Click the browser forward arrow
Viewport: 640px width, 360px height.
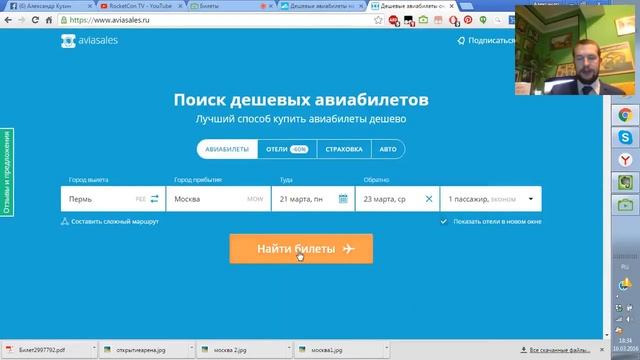22,20
